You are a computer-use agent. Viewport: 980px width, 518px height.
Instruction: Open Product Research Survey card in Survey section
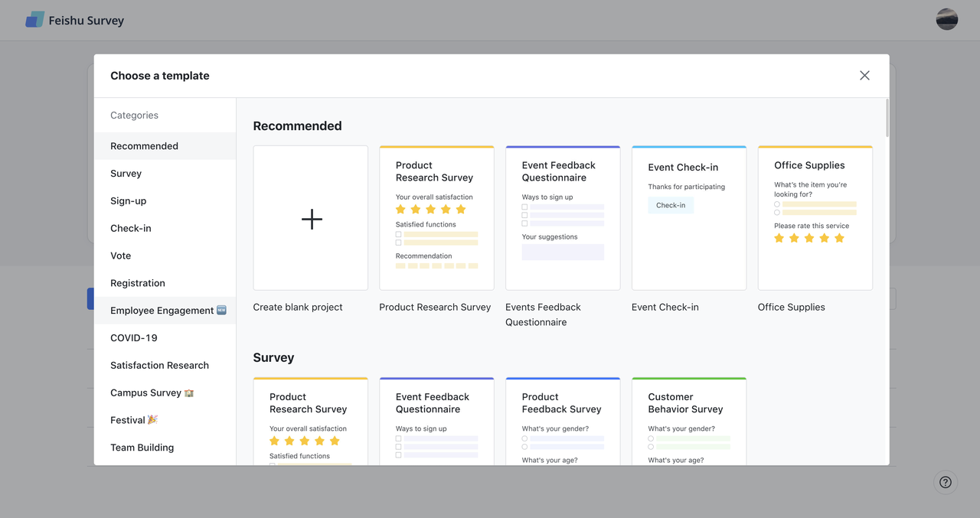[x=311, y=422]
